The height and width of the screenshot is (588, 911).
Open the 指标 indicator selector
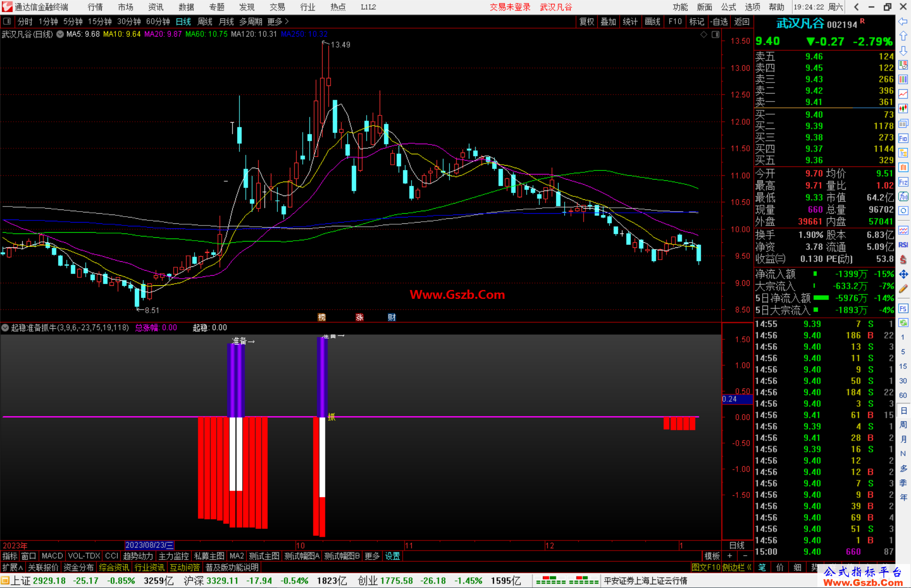pyautogui.click(x=10, y=556)
